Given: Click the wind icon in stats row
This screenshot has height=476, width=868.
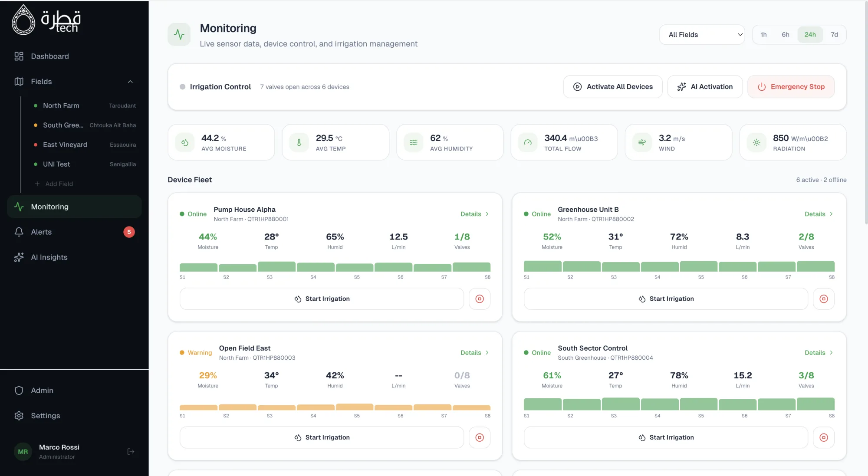Looking at the screenshot, I should (642, 142).
